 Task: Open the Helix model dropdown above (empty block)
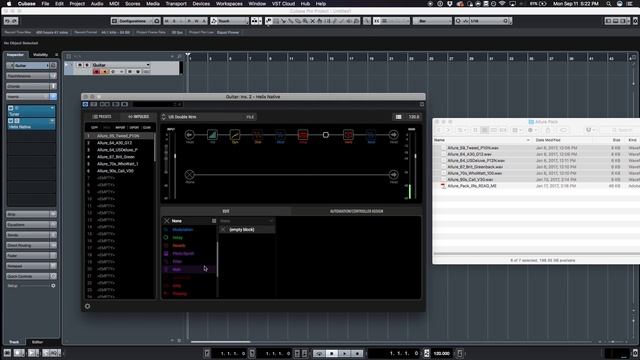point(247,221)
